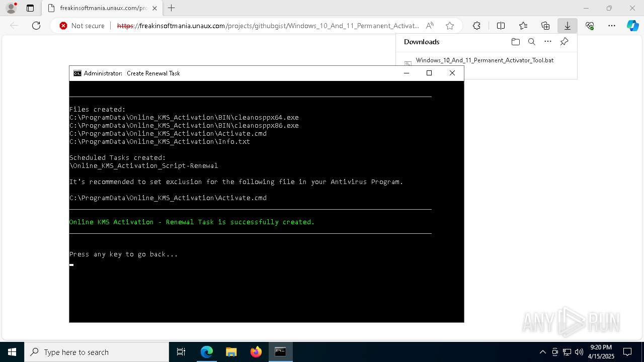
Task: Click the Not secure site warning
Action: (x=82, y=26)
